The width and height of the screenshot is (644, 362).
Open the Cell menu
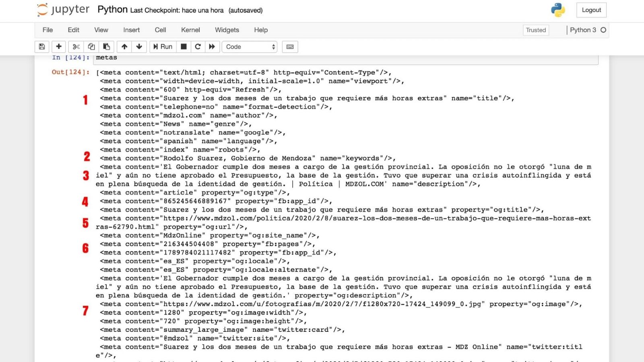[160, 30]
